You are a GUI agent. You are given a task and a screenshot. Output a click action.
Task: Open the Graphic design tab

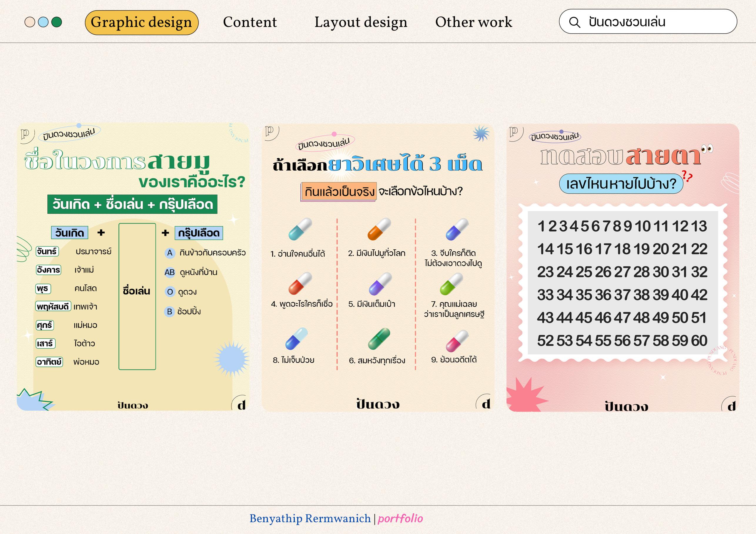[x=141, y=22]
